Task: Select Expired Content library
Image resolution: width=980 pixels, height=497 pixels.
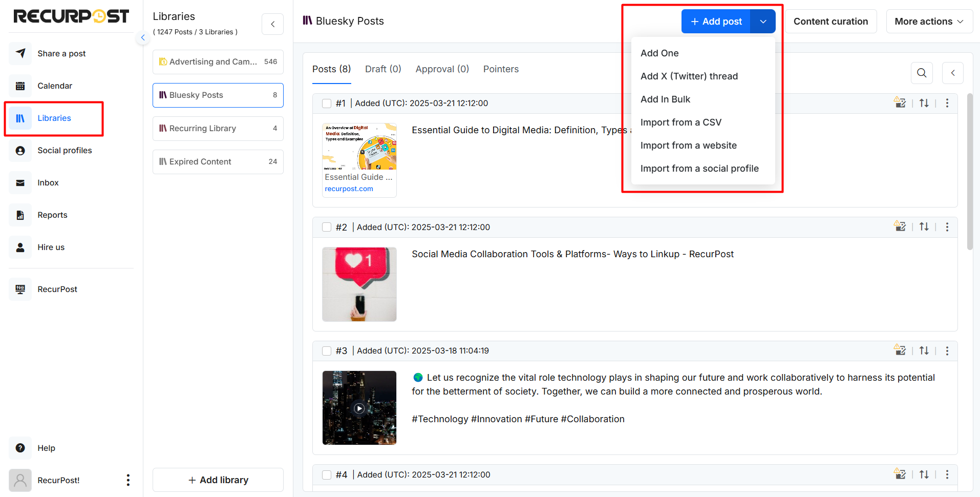Action: 218,162
